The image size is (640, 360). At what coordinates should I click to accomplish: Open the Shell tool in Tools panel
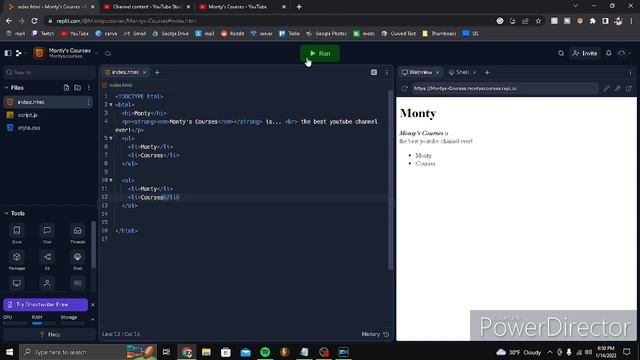click(x=78, y=260)
